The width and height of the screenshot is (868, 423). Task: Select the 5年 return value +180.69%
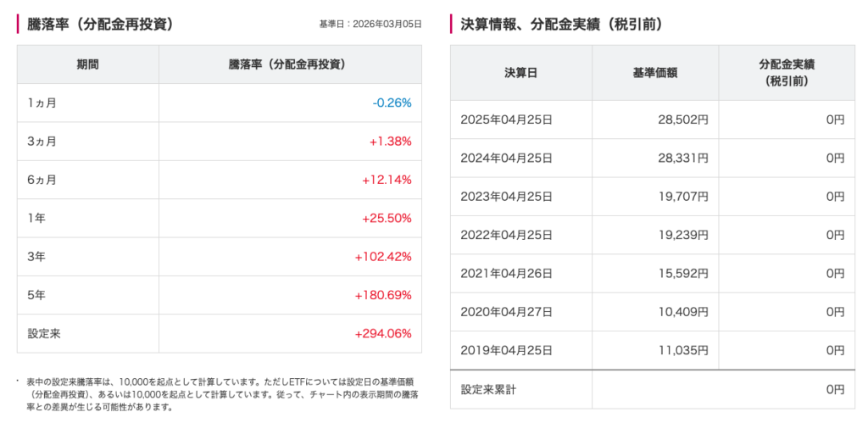(383, 295)
